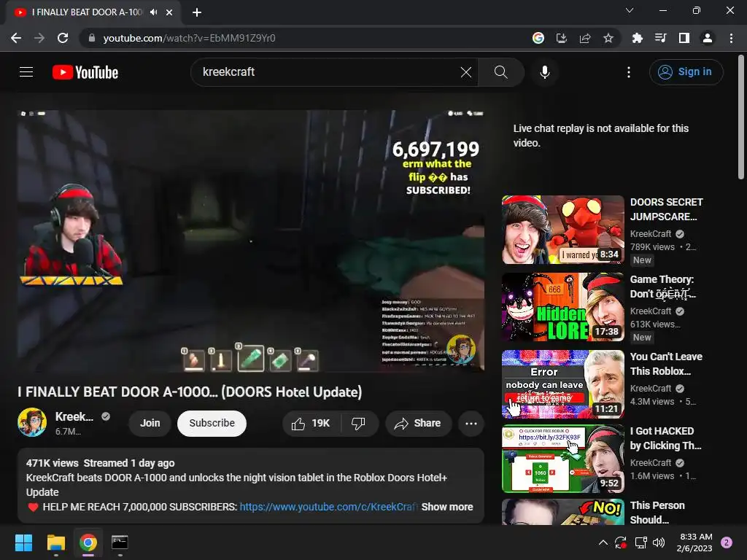Open YouTube settings three-dot menu
This screenshot has width=747, height=560.
(x=628, y=72)
